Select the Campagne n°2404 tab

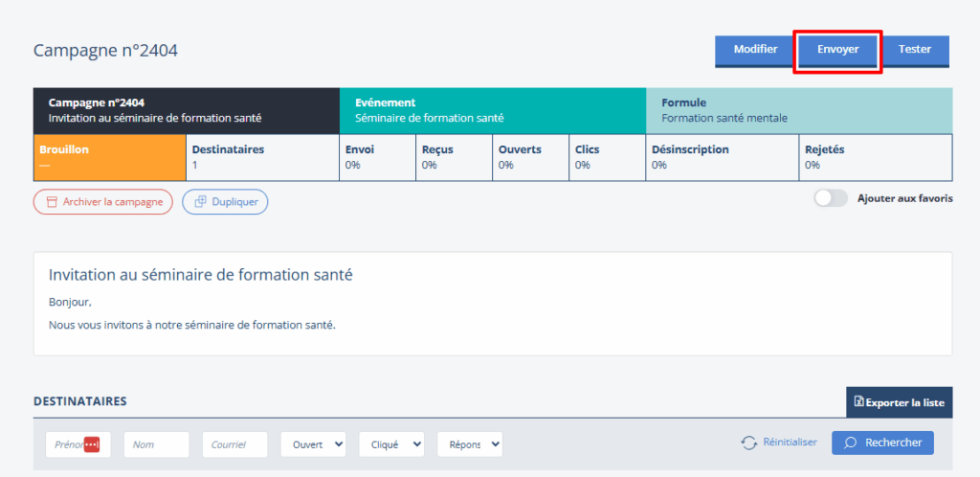pos(186,110)
